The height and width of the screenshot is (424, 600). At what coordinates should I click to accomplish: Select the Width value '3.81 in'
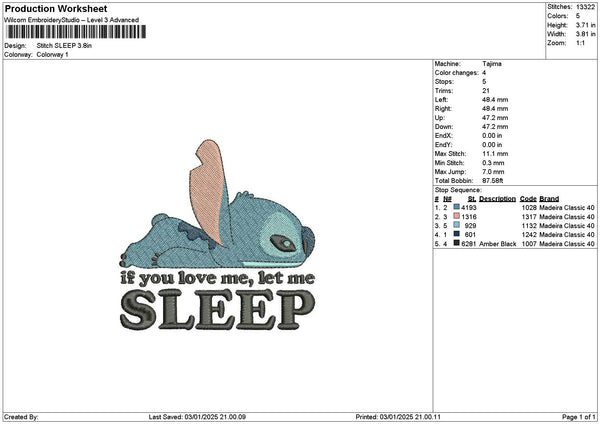click(585, 34)
